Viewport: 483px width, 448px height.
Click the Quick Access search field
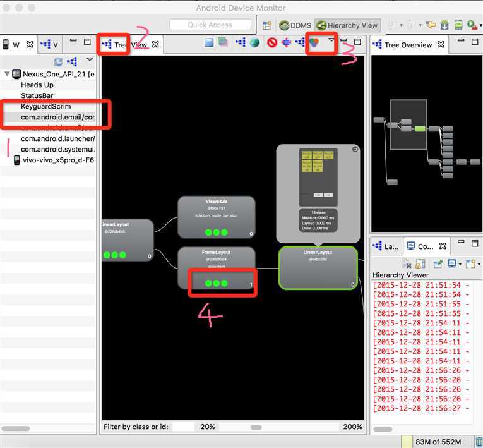210,25
